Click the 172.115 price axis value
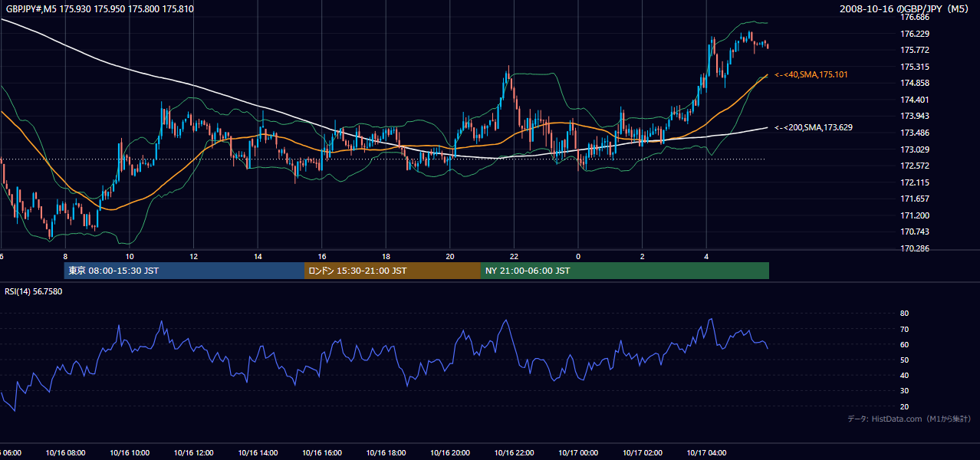The width and height of the screenshot is (980, 460). pos(915,182)
